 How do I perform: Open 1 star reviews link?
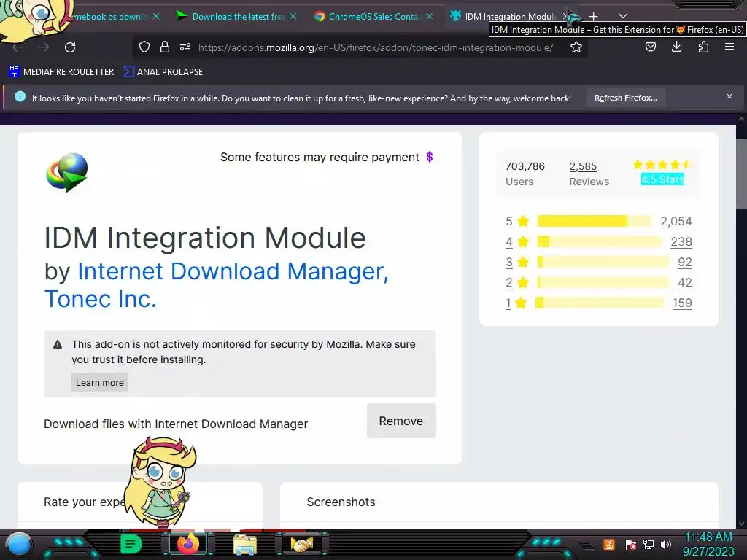coord(516,303)
